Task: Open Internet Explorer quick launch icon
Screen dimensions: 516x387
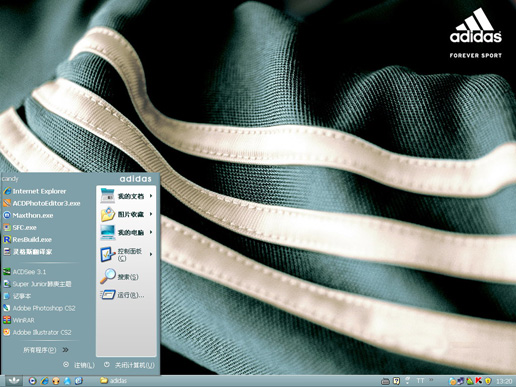Action: click(x=44, y=381)
